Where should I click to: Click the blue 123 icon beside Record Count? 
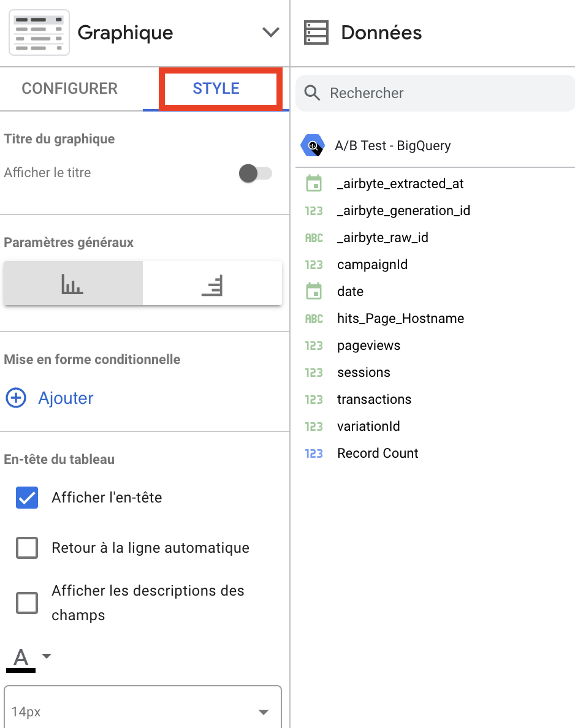point(314,453)
